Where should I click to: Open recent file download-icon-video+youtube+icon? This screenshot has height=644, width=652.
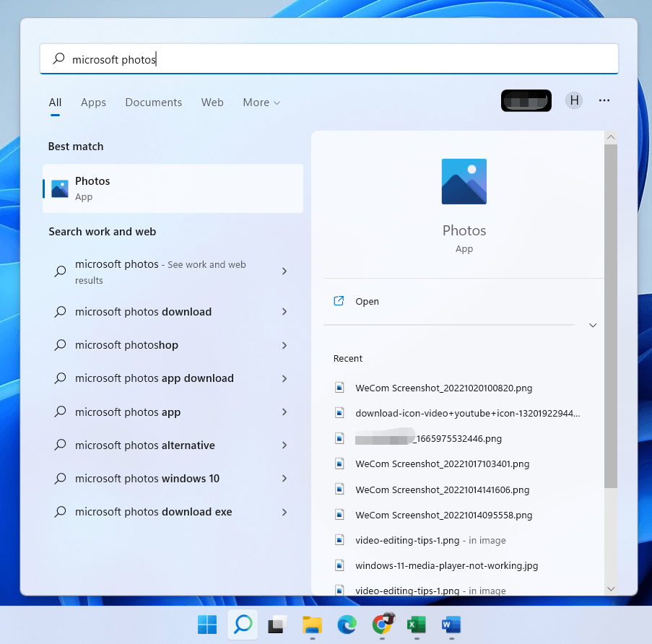[467, 413]
